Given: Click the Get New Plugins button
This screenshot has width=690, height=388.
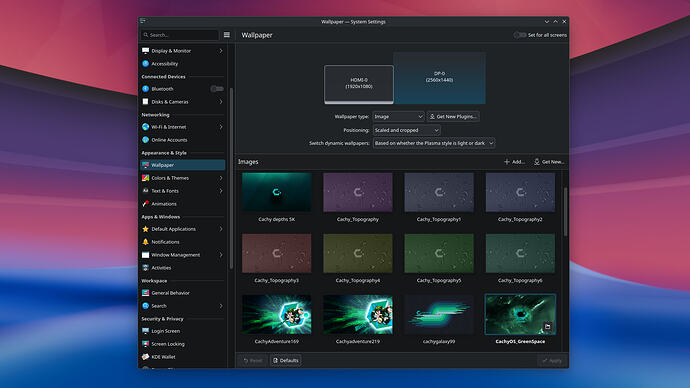Looking at the screenshot, I should pyautogui.click(x=453, y=117).
